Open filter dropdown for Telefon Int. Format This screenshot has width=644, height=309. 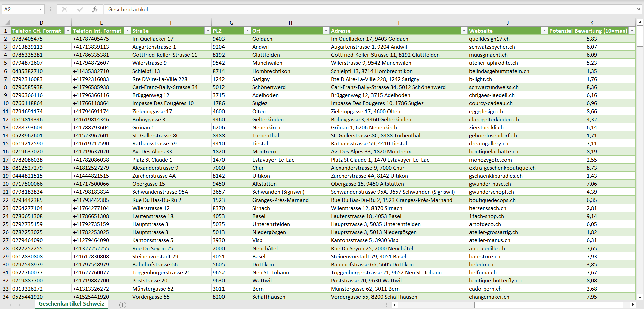pos(127,31)
